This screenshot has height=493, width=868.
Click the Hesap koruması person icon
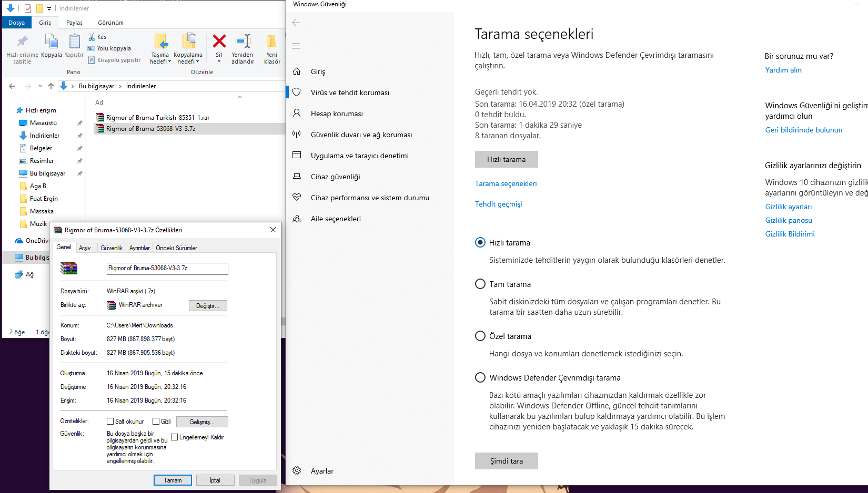(x=297, y=114)
